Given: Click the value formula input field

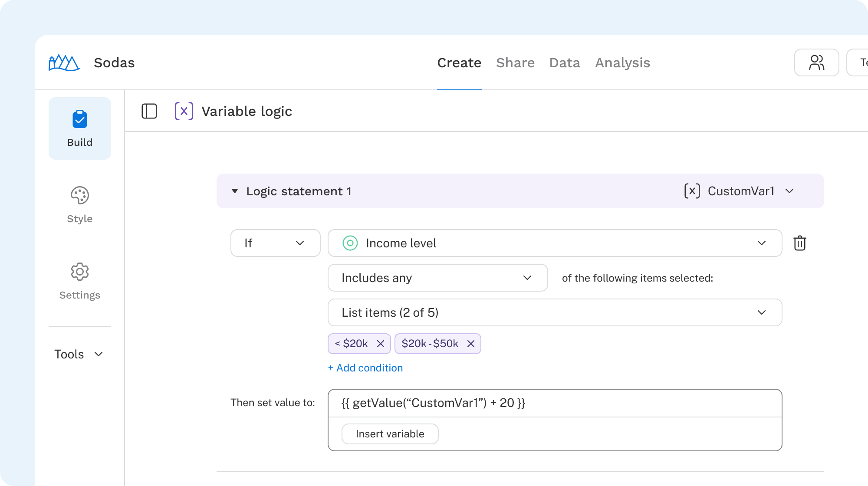Looking at the screenshot, I should [555, 403].
